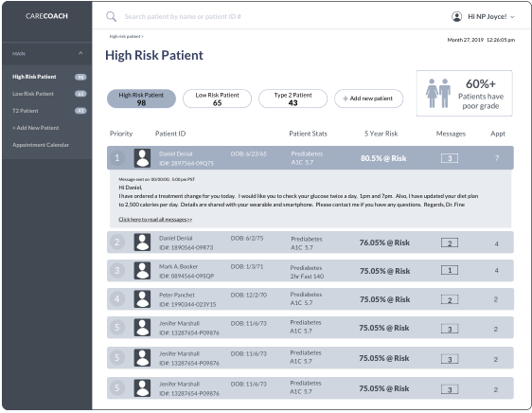Click priority 1 circle badge
Viewport: 532px width, 413px height.
(x=117, y=158)
